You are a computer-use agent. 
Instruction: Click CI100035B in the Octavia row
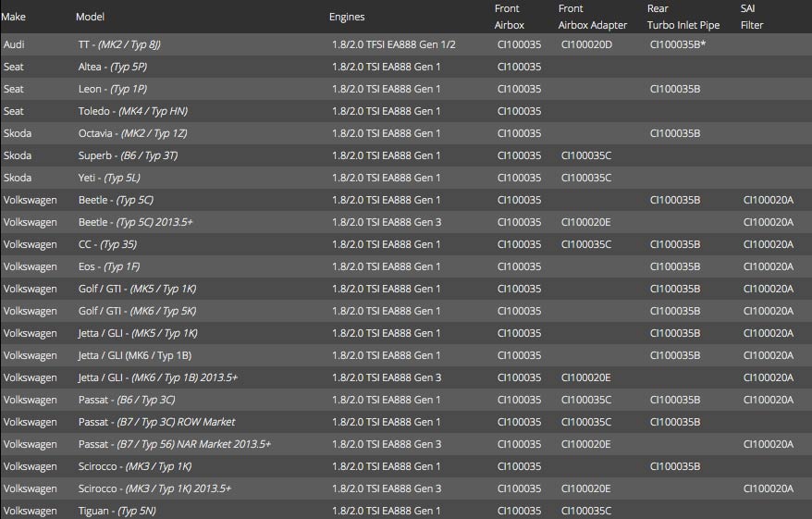[675, 133]
